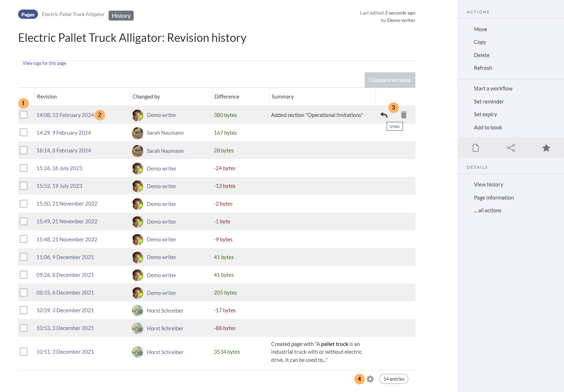Image resolution: width=564 pixels, height=392 pixels.
Task: Click the star watch icon in sidebar
Action: click(546, 148)
